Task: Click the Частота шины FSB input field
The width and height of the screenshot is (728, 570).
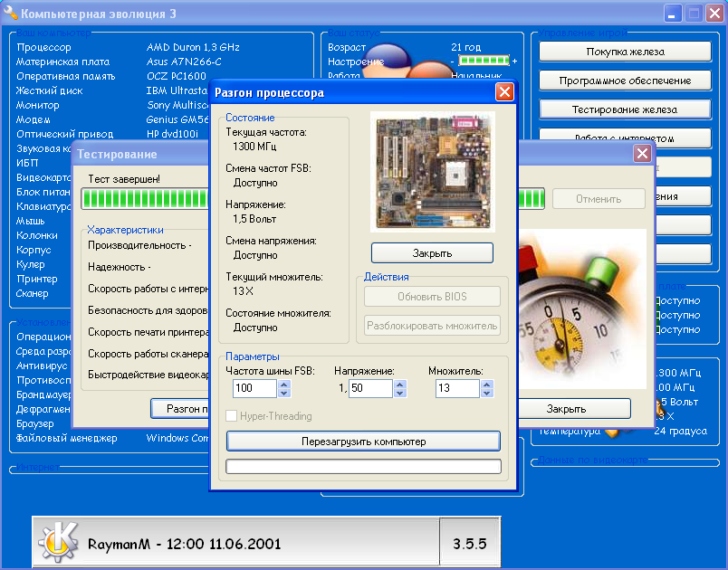Action: [x=253, y=388]
